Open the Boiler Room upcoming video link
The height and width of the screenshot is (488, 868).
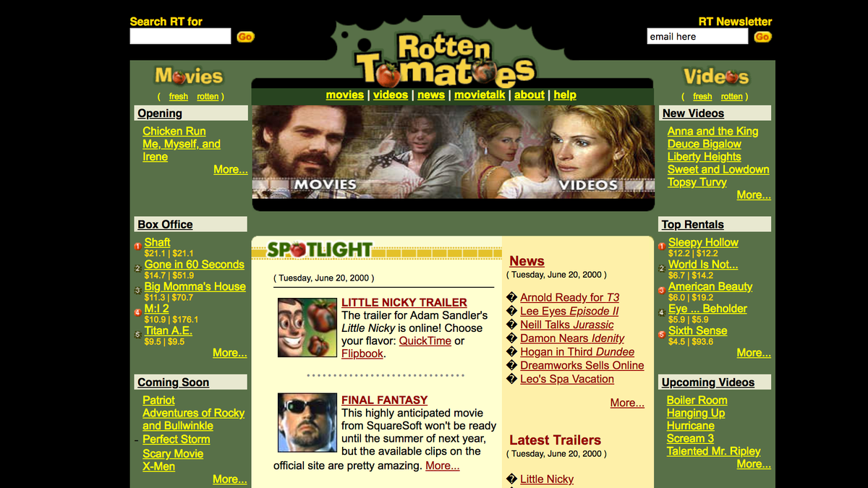pyautogui.click(x=697, y=400)
